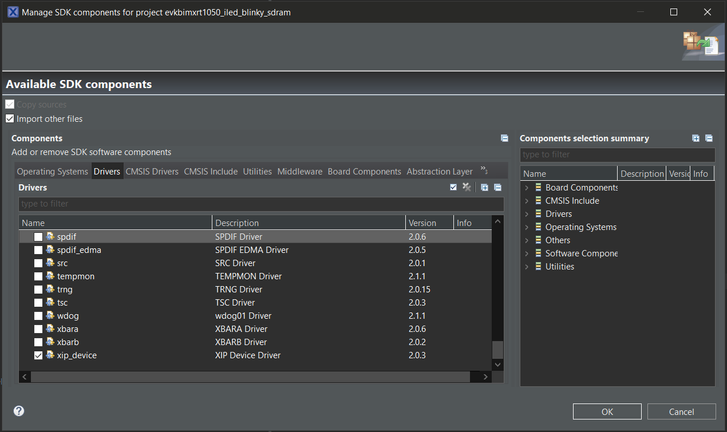This screenshot has height=432, width=727.
Task: Expand Drivers node in summary tree
Action: pyautogui.click(x=527, y=214)
